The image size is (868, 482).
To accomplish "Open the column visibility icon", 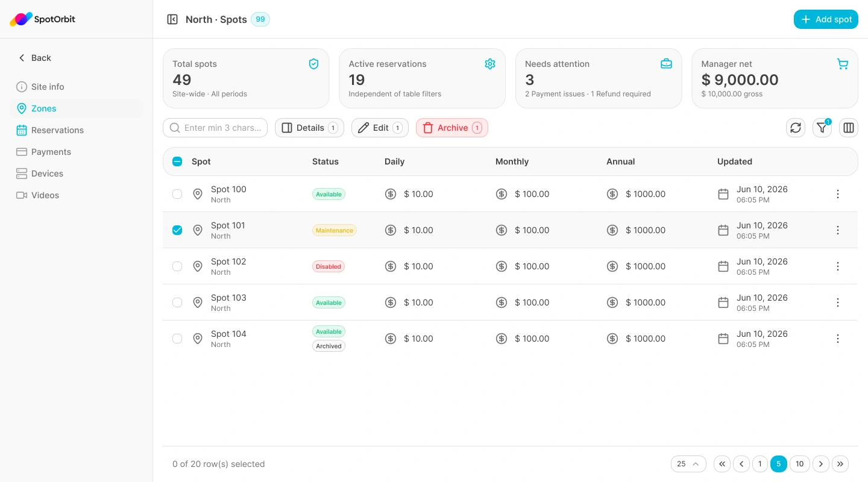I will tap(849, 128).
